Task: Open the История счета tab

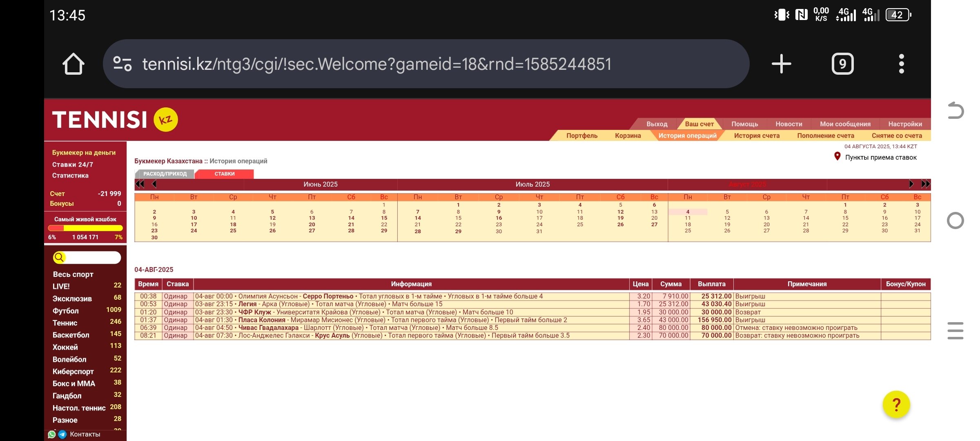Action: [x=756, y=136]
